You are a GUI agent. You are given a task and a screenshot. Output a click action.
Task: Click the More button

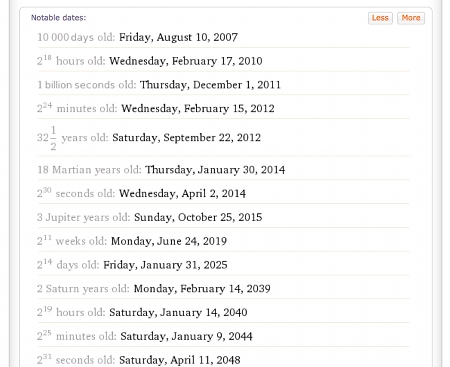(x=411, y=18)
